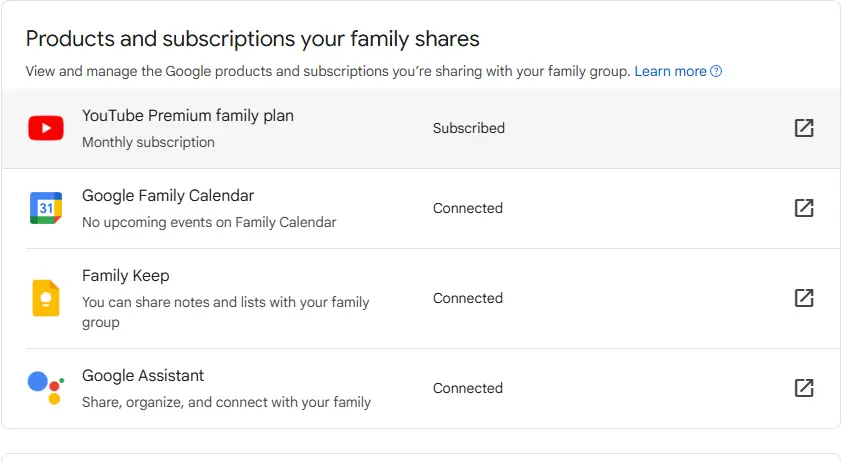This screenshot has height=462, width=857.
Task: Select the Google Assistant title
Action: coord(143,376)
